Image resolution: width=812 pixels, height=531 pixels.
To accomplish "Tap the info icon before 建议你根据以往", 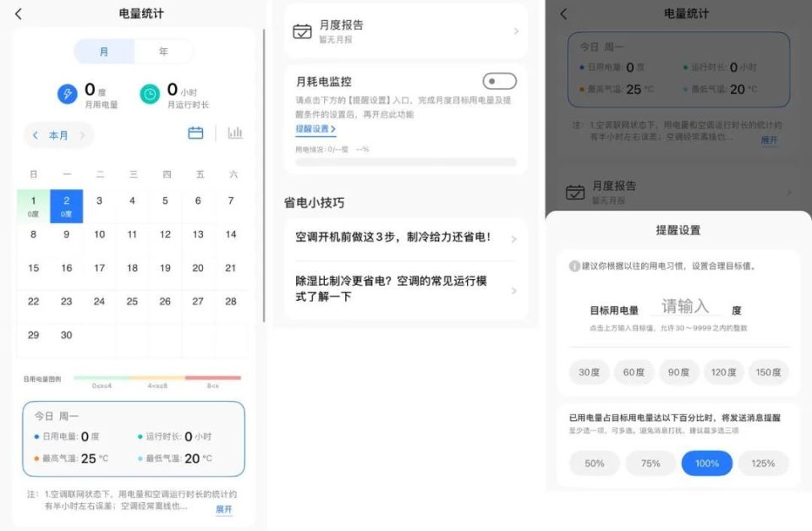I will pyautogui.click(x=574, y=266).
